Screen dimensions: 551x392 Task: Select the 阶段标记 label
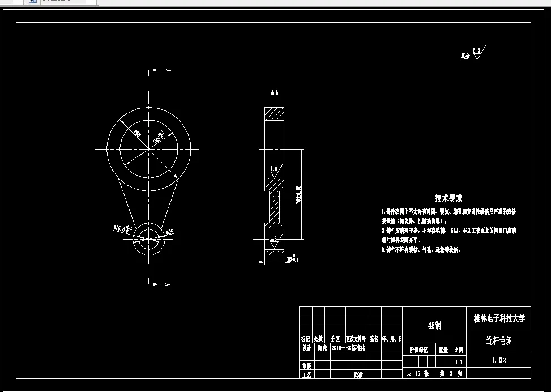418,350
